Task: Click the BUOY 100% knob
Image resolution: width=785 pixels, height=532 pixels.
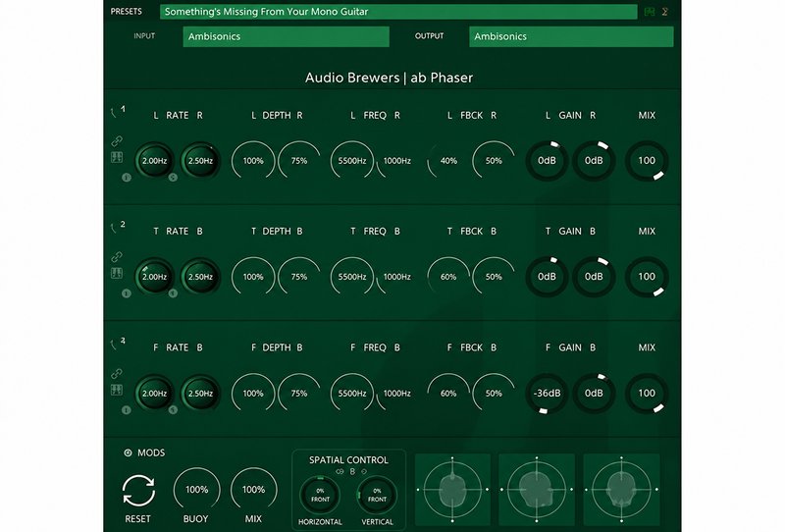Action: [x=197, y=490]
